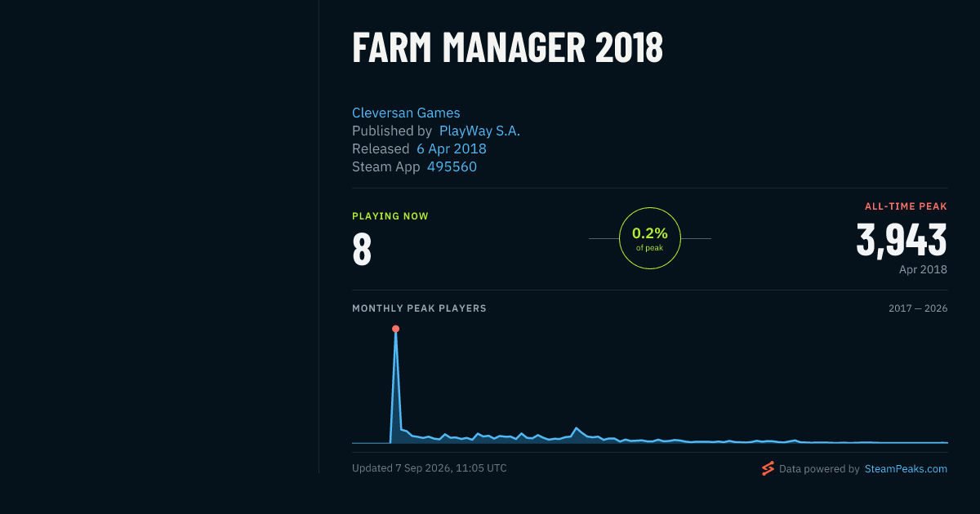The height and width of the screenshot is (514, 980).
Task: Click the Monthly Peak Players heading
Action: (x=419, y=308)
